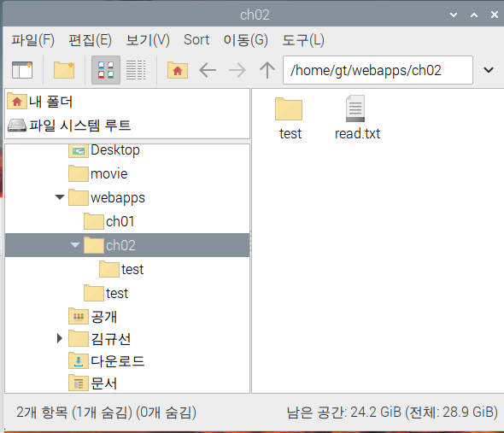This screenshot has height=433, width=504.
Task: Navigate back with the left arrow
Action: pos(208,70)
